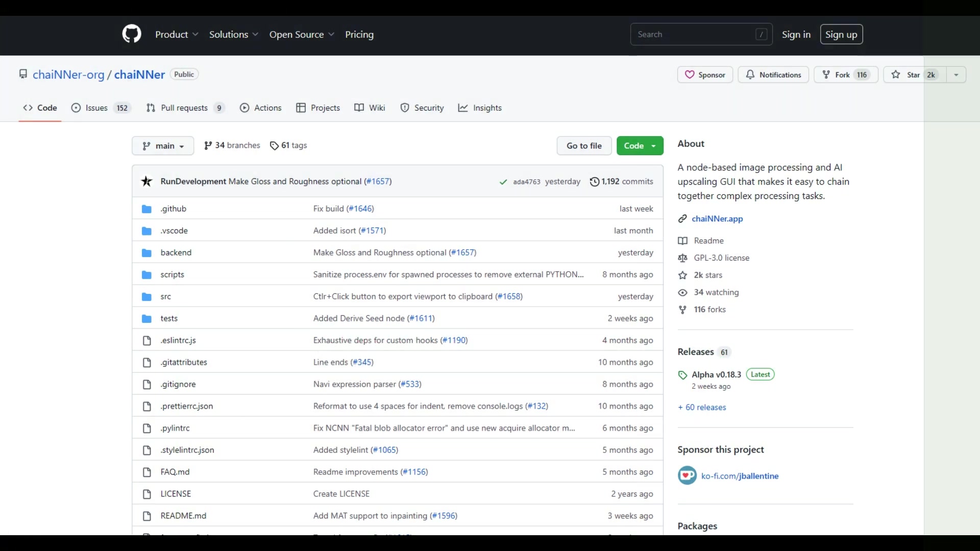Open the backend folder icon
This screenshot has width=980, height=551.
(147, 253)
